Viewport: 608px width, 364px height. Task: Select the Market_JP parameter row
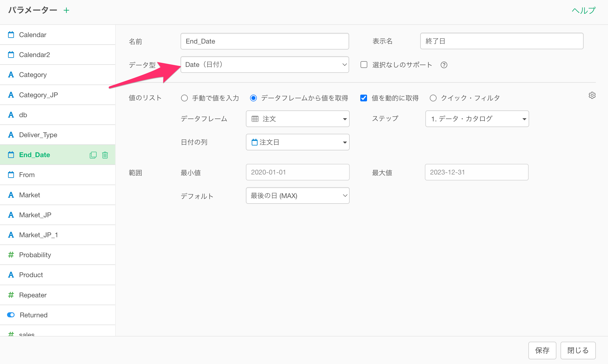(58, 215)
